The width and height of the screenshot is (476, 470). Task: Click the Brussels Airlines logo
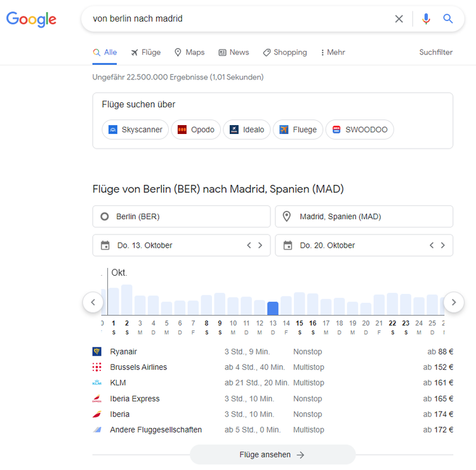tap(97, 367)
